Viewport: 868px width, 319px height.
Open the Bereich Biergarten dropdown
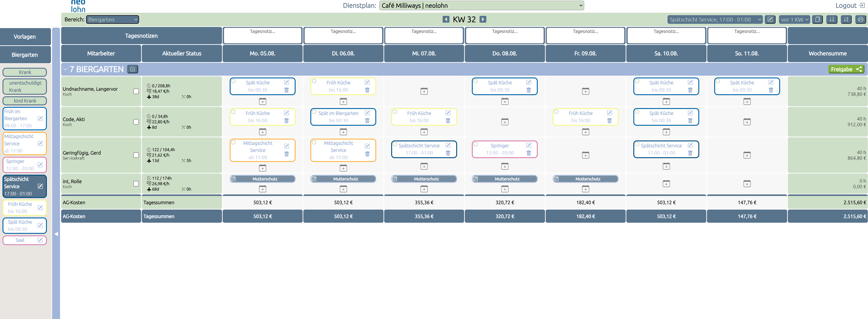coord(113,19)
